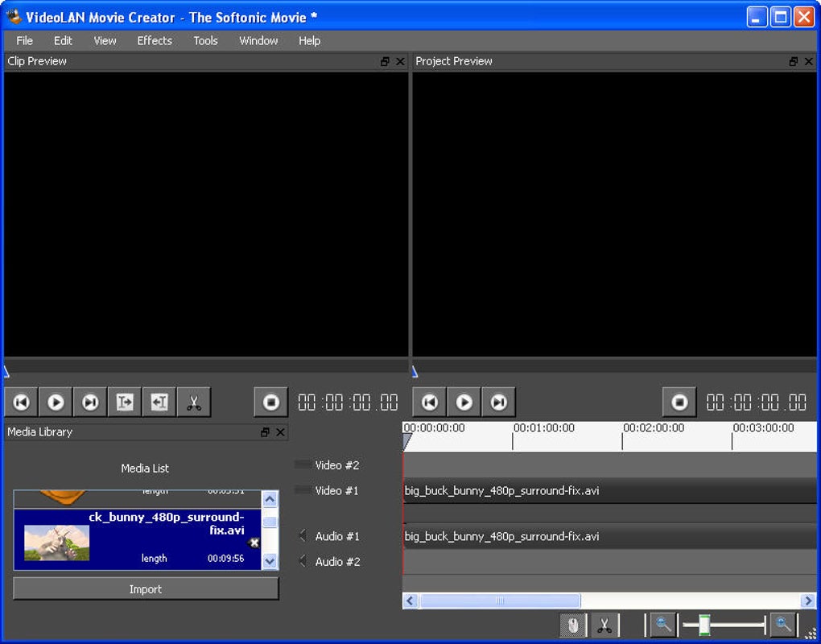Viewport: 821px width, 644px height.
Task: Open the Tools menu
Action: pyautogui.click(x=205, y=40)
